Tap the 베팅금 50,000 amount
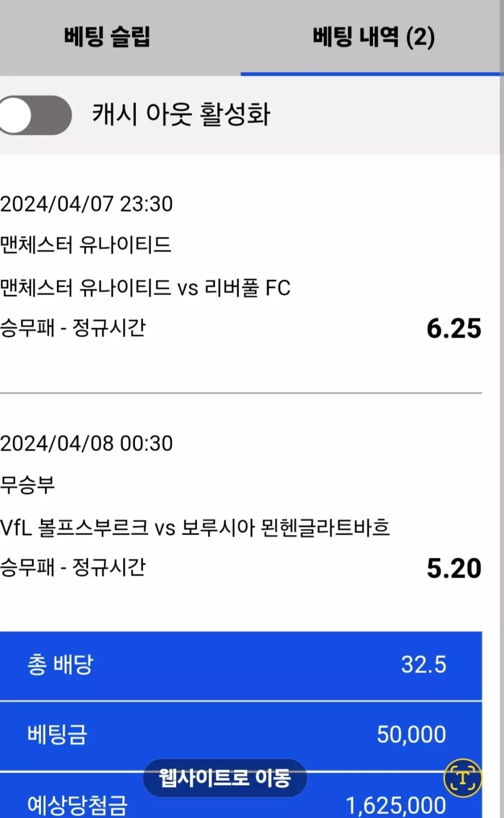The height and width of the screenshot is (818, 504). pos(412,735)
